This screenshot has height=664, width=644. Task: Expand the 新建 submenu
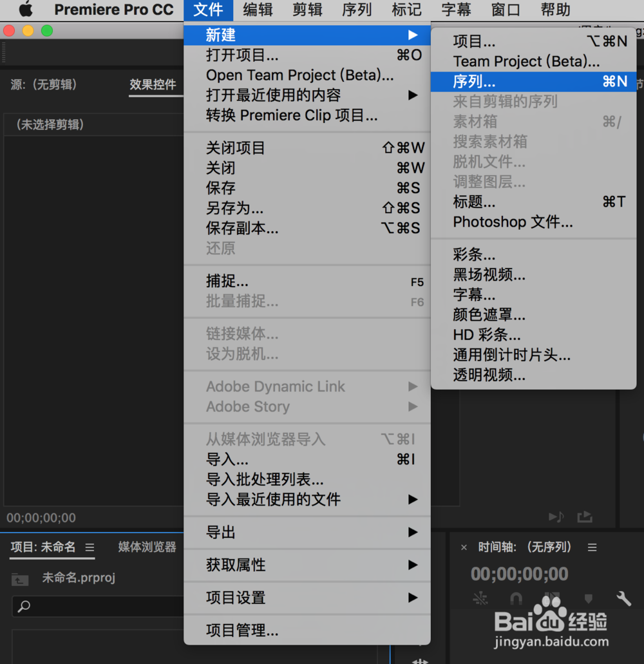tap(307, 35)
